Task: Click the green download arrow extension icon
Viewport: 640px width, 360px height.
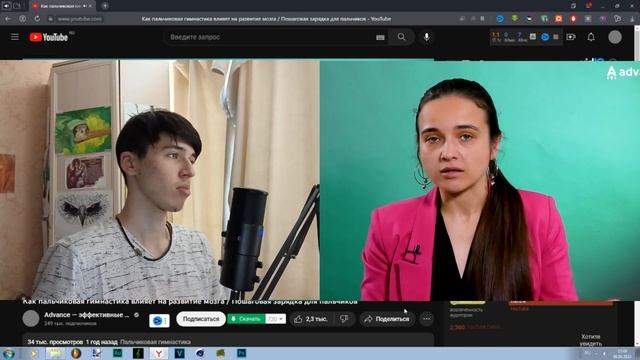Action: click(x=515, y=19)
